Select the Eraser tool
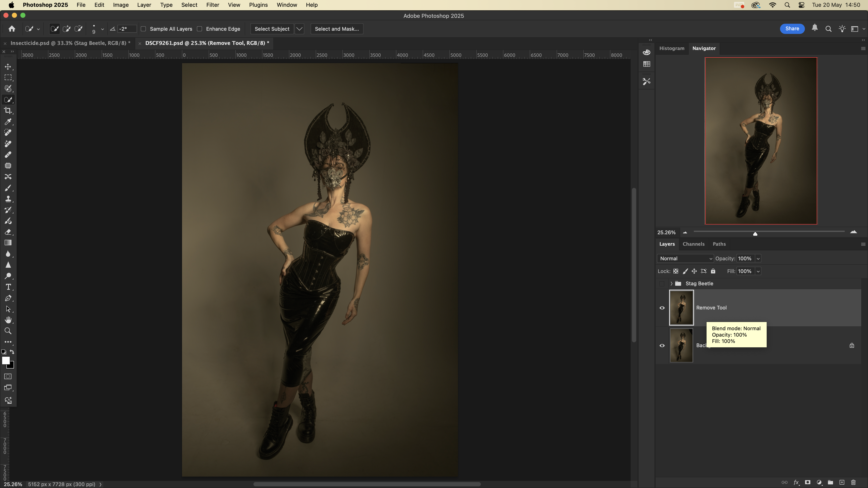 (8, 232)
